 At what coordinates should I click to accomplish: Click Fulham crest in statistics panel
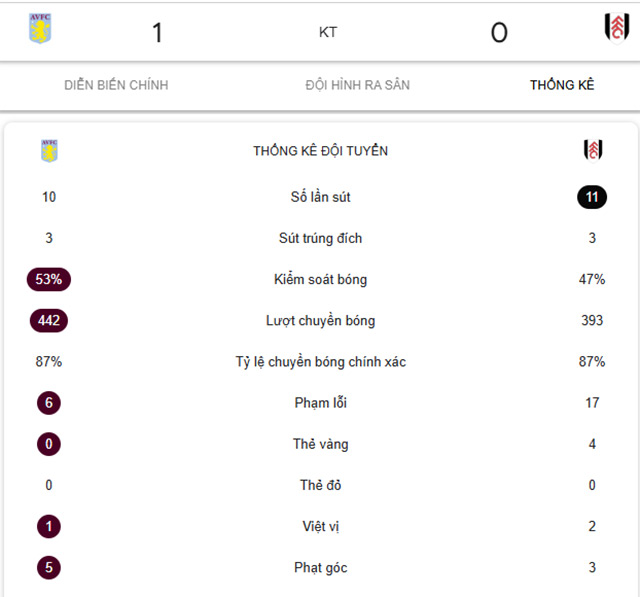pyautogui.click(x=592, y=150)
